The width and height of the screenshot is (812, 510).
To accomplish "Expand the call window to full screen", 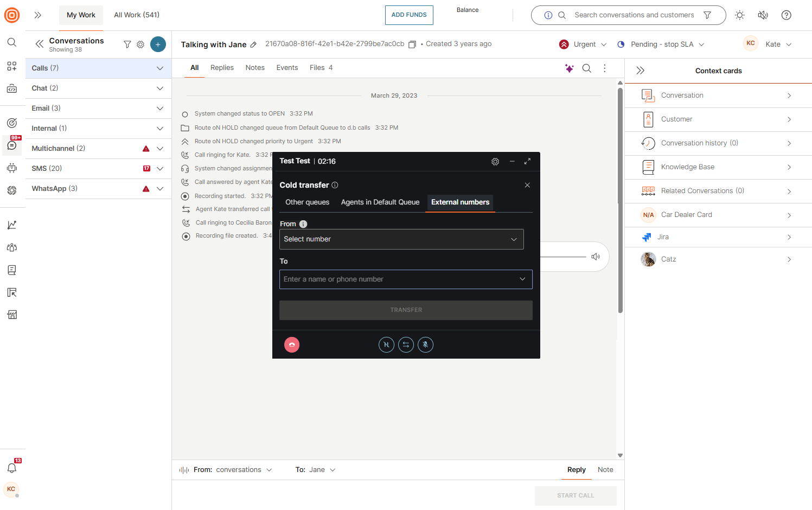I will (527, 161).
